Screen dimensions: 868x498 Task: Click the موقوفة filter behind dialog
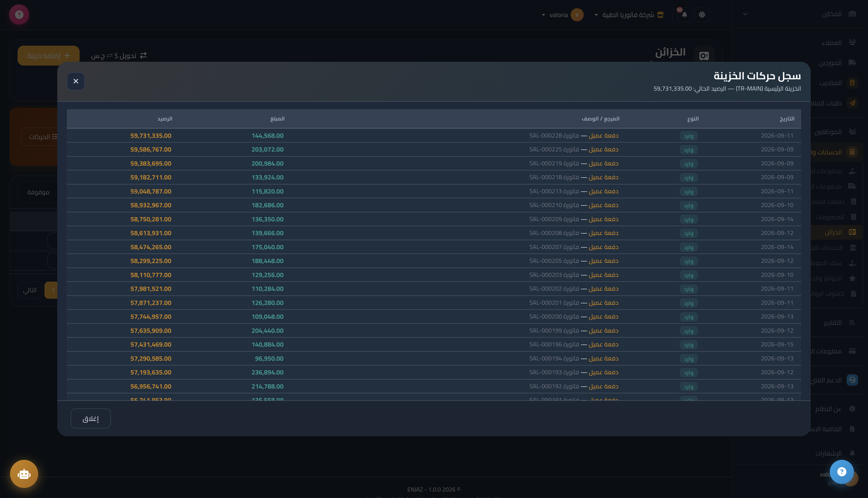tap(38, 192)
